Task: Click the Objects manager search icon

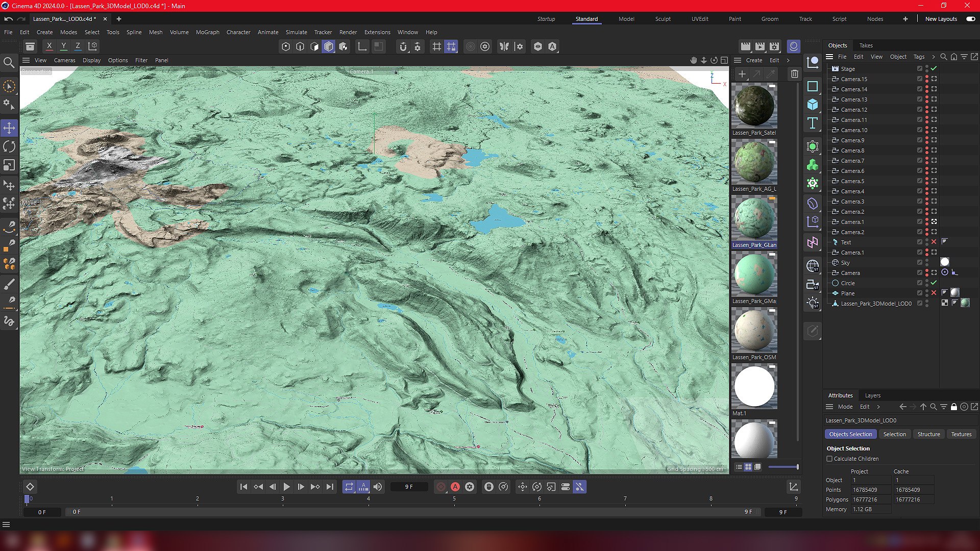Action: pos(944,57)
